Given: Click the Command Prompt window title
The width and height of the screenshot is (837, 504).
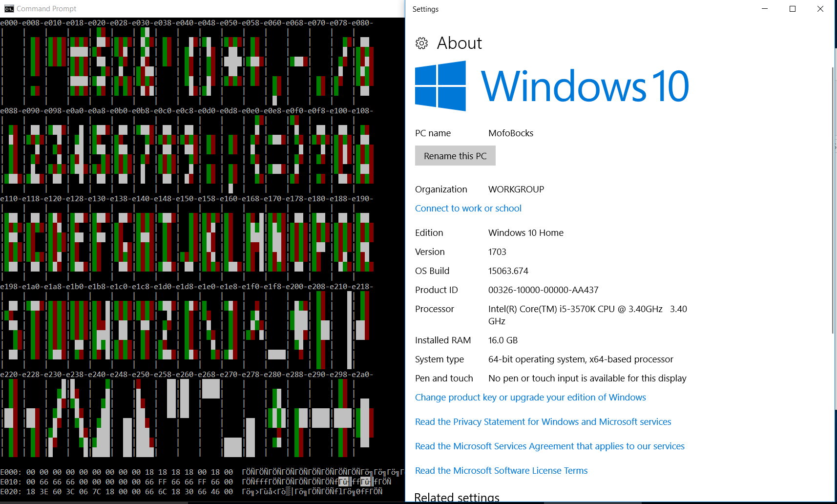Looking at the screenshot, I should pyautogui.click(x=46, y=9).
